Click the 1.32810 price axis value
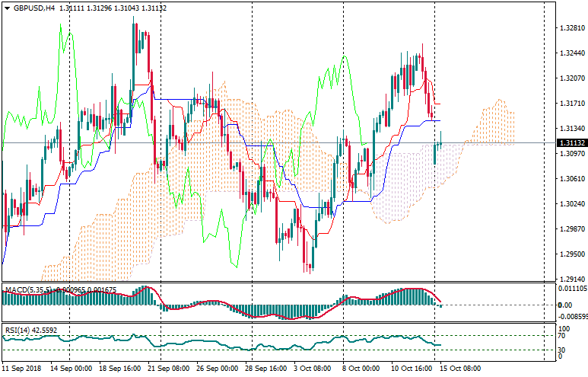Image resolution: width=588 pixels, height=377 pixels. (x=571, y=28)
